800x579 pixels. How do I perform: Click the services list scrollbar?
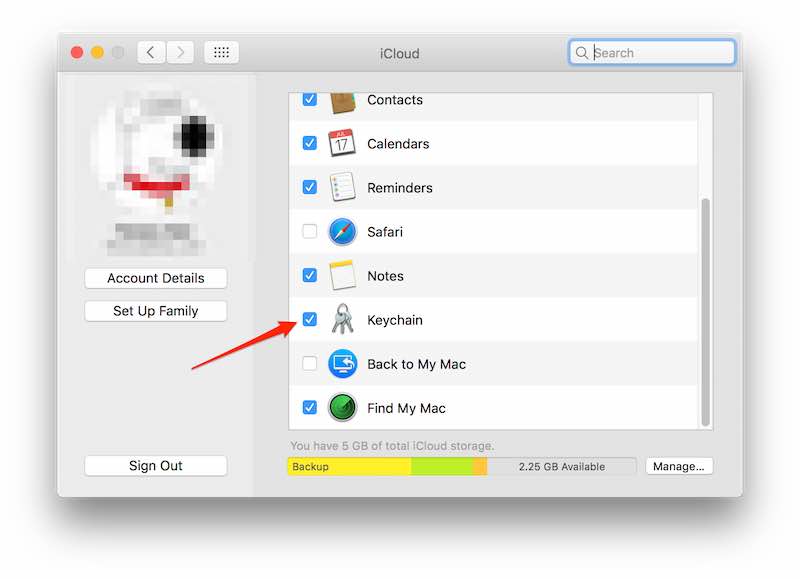[706, 312]
